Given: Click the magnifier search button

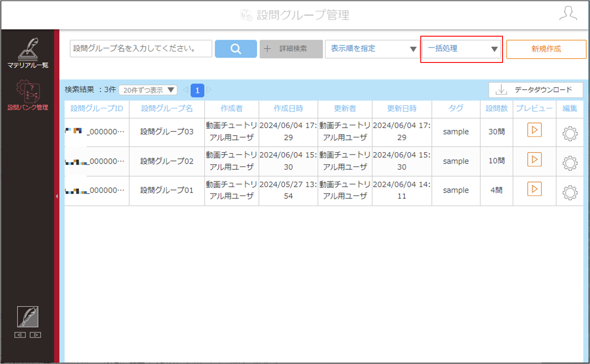Looking at the screenshot, I should [236, 49].
